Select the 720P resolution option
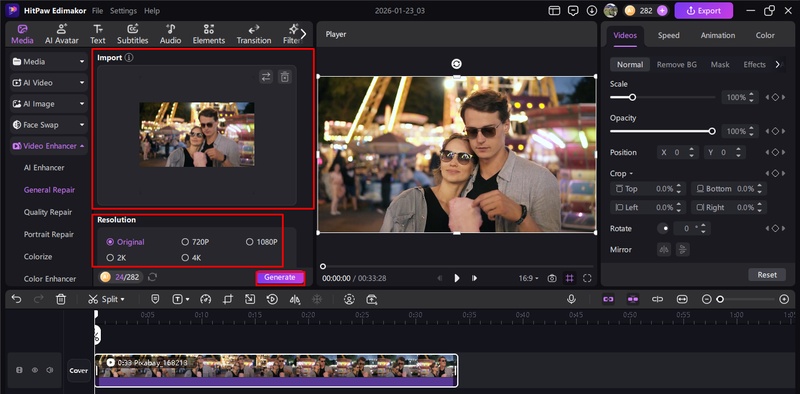Viewport: 800px width, 394px height. point(195,242)
